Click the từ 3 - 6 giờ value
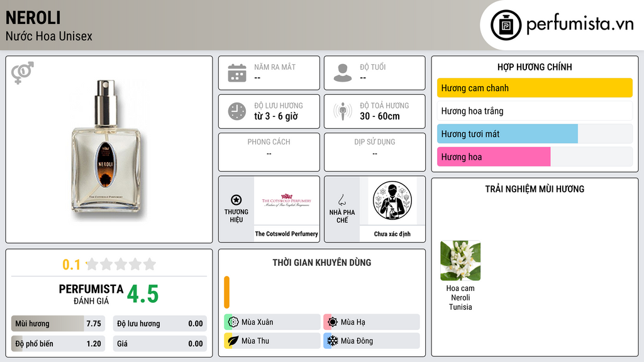The image size is (644, 362). (276, 116)
